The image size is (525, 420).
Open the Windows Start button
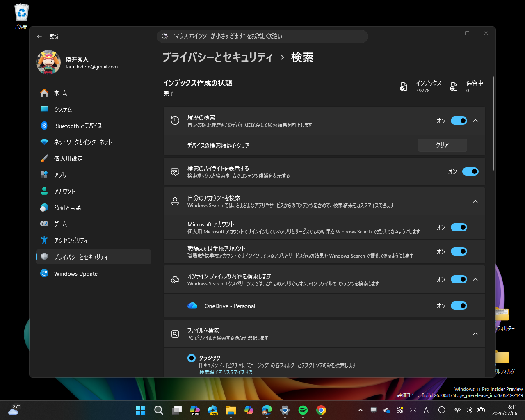140,410
